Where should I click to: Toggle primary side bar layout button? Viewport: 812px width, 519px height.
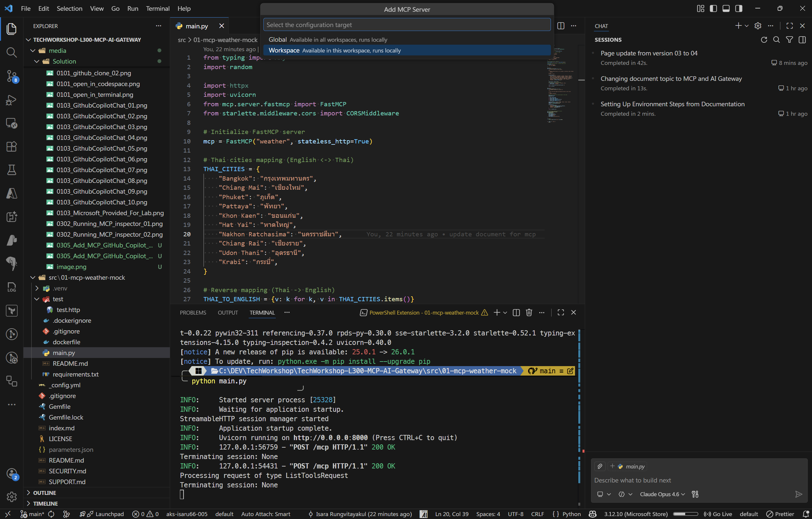[x=713, y=8]
